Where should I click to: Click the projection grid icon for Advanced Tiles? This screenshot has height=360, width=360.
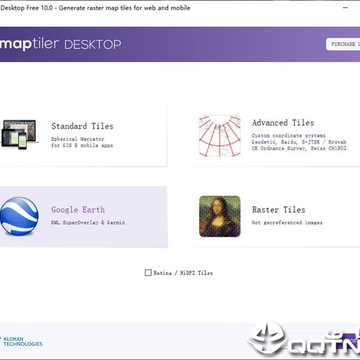tap(220, 136)
